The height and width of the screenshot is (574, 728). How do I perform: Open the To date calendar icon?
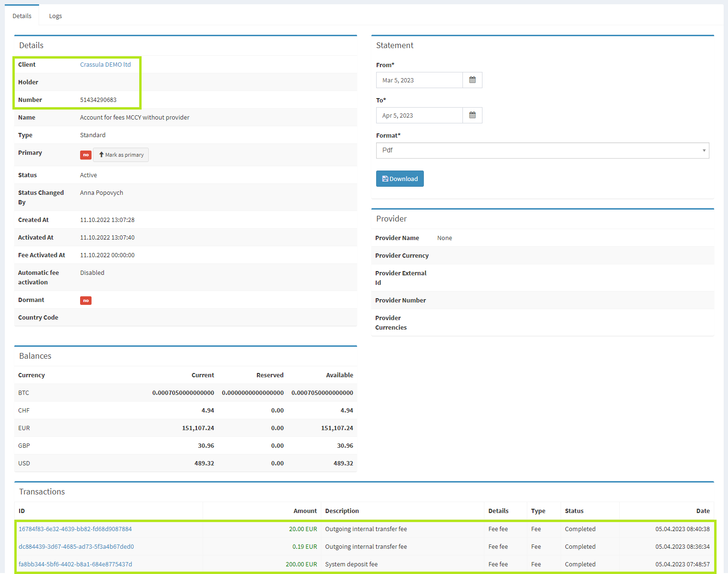[472, 115]
